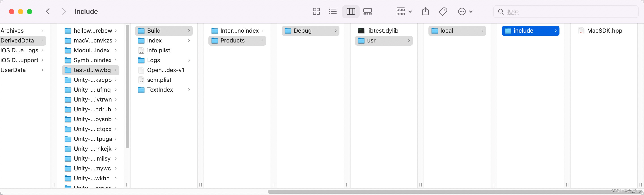Select Unity-...wkhn folder

click(91, 178)
